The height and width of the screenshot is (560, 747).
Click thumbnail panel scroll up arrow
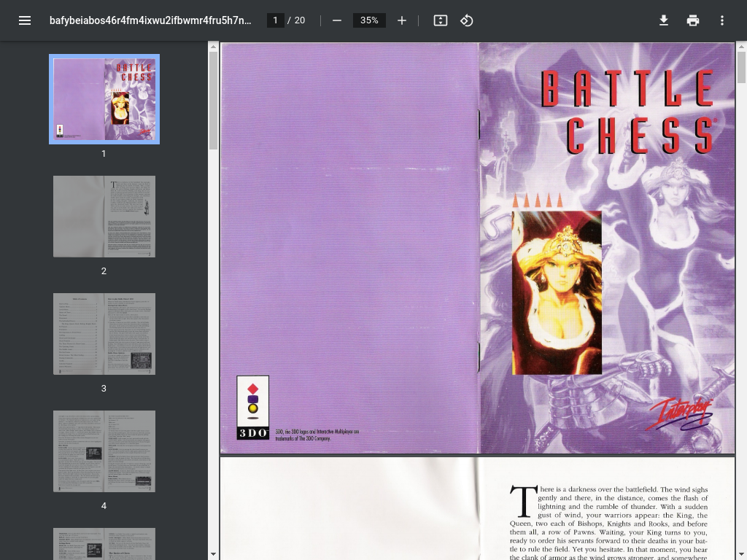tap(213, 46)
